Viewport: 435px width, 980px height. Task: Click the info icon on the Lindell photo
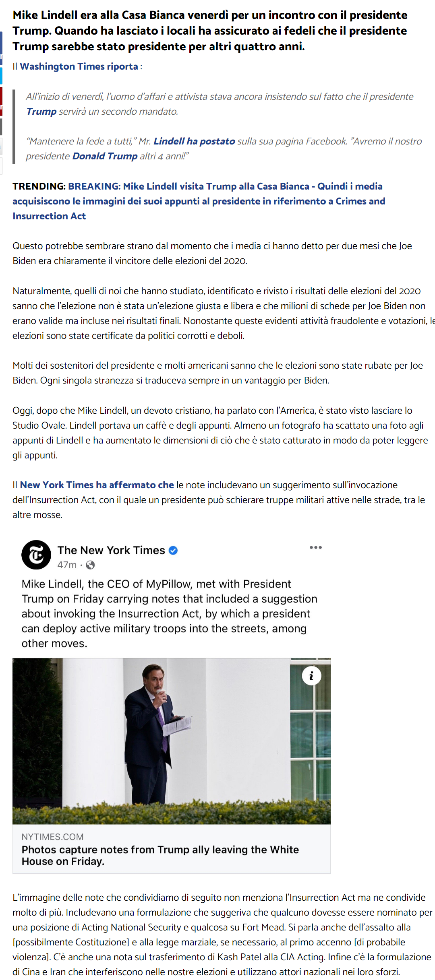point(311,676)
